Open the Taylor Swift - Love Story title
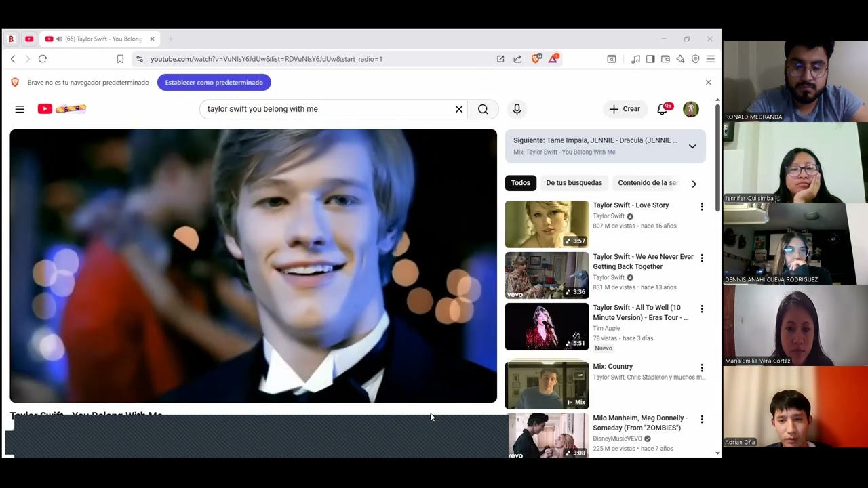The width and height of the screenshot is (868, 488). tap(631, 205)
